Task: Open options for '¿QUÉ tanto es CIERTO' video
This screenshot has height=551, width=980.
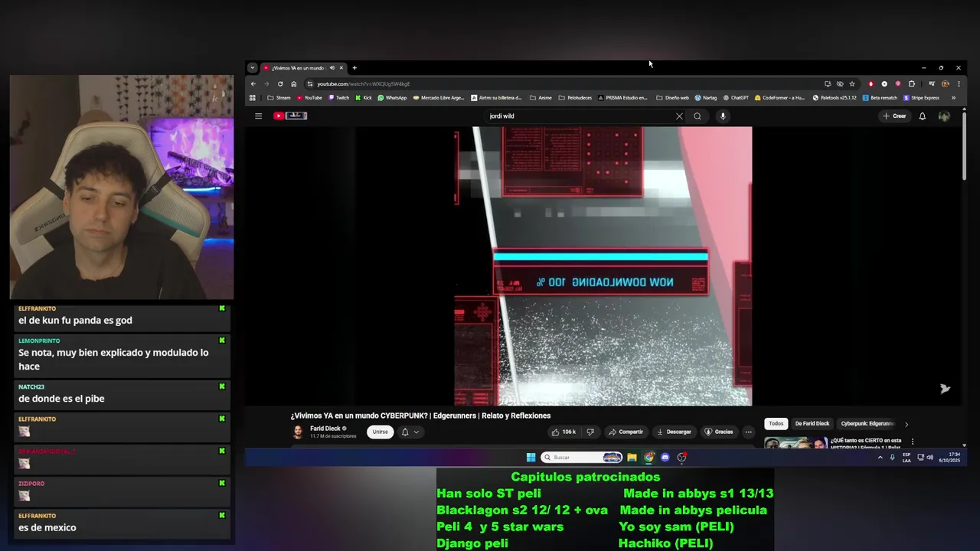Action: point(913,442)
